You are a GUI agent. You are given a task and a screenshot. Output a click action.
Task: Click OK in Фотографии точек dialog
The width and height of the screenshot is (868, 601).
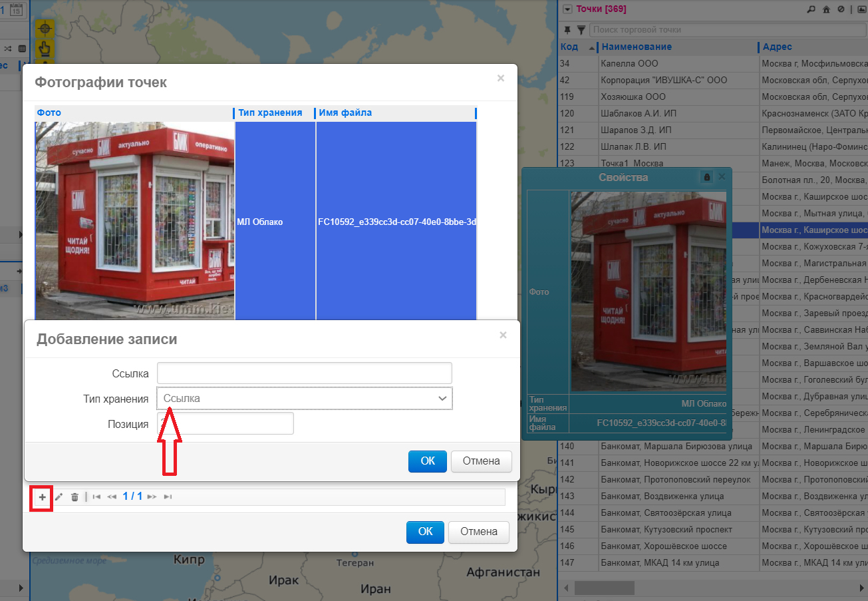425,531
